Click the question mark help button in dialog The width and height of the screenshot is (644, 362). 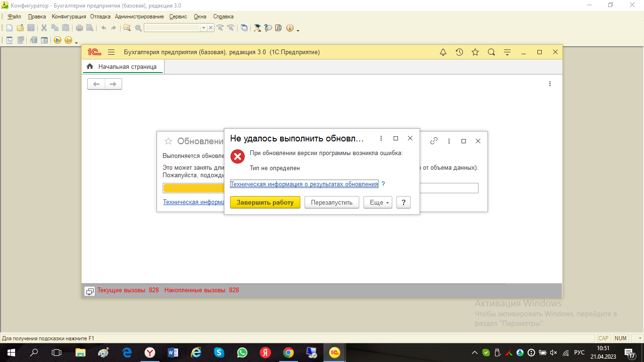[x=403, y=202]
